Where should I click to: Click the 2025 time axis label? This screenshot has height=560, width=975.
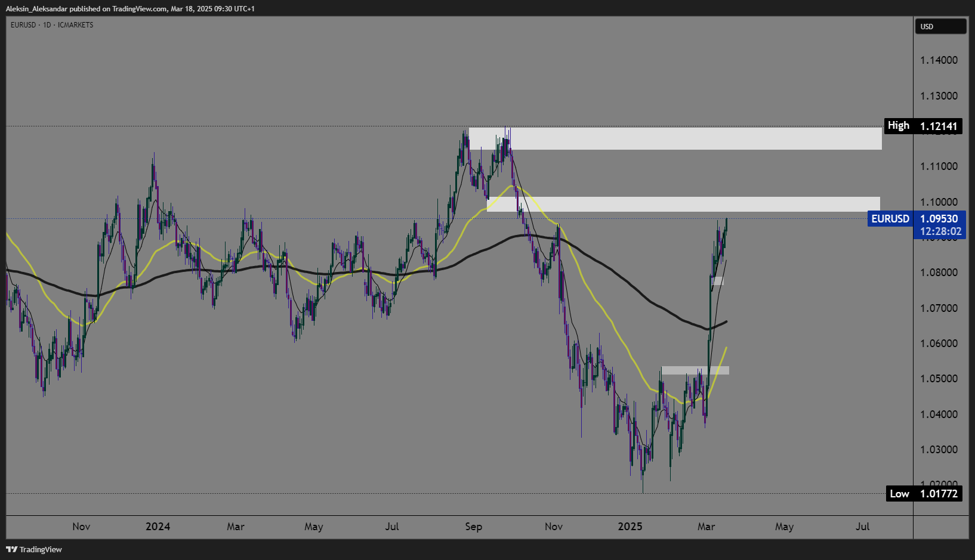click(630, 527)
